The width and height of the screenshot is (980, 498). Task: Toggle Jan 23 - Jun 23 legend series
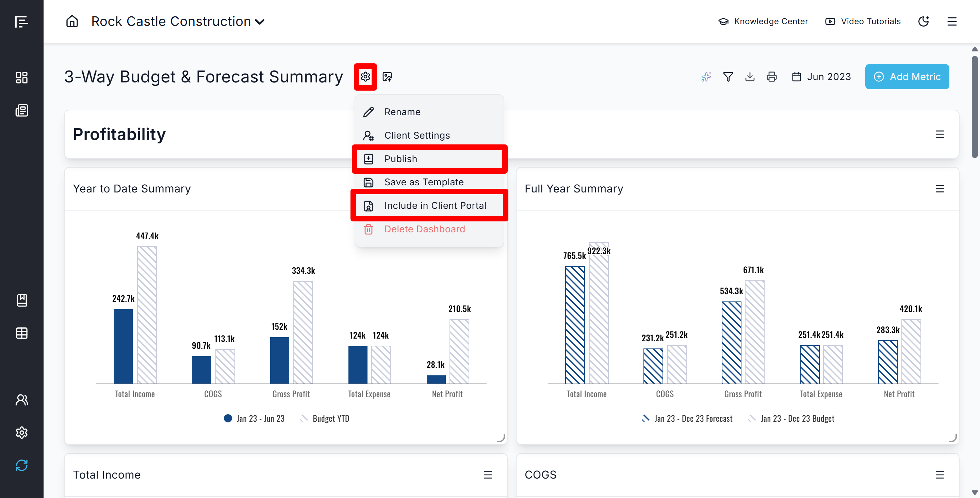click(254, 418)
